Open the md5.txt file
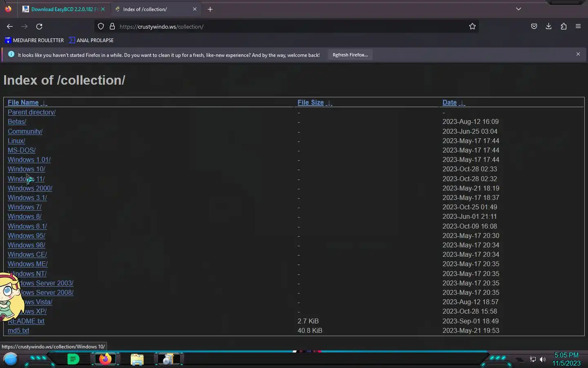Image resolution: width=588 pixels, height=368 pixels. point(18,330)
